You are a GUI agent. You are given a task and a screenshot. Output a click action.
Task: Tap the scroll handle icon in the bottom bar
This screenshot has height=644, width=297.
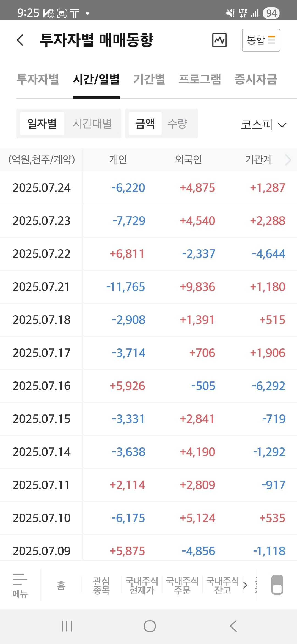(x=277, y=585)
